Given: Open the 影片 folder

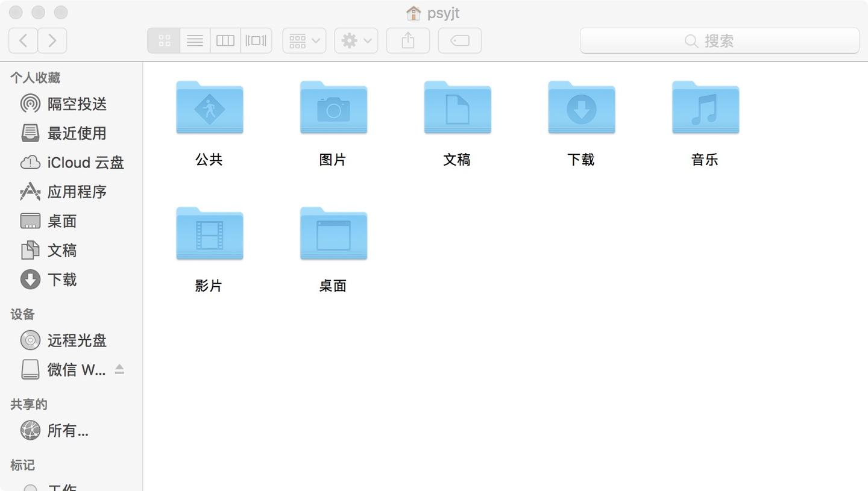Looking at the screenshot, I should click(x=209, y=234).
